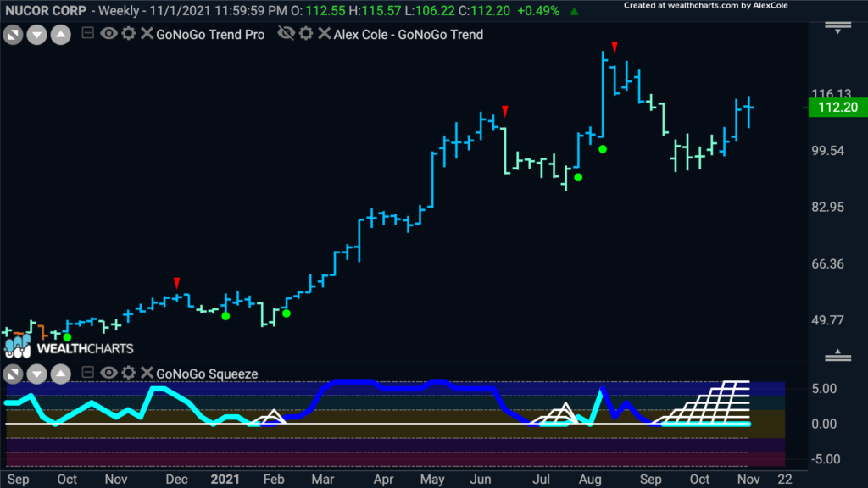
Task: Click the 22 label at time axis end
Action: [x=784, y=480]
